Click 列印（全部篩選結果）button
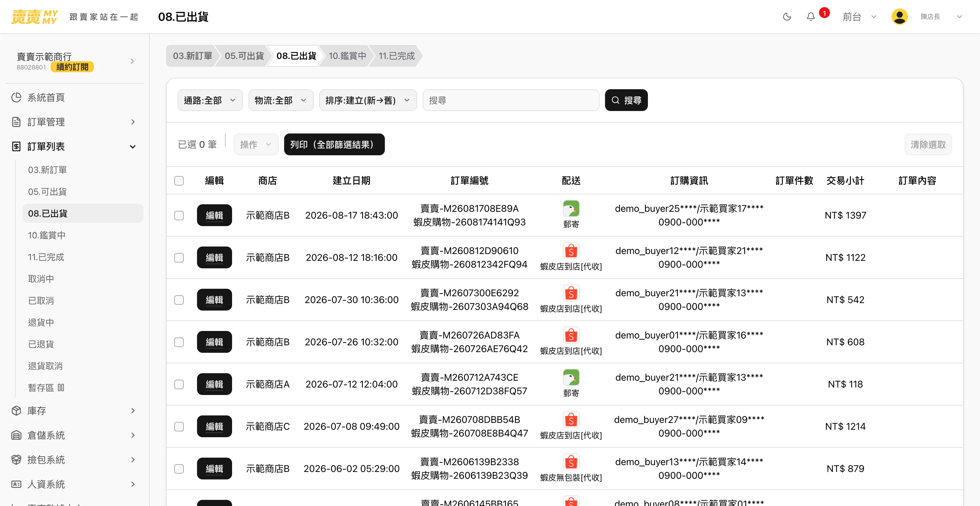The image size is (980, 506). coord(334,144)
